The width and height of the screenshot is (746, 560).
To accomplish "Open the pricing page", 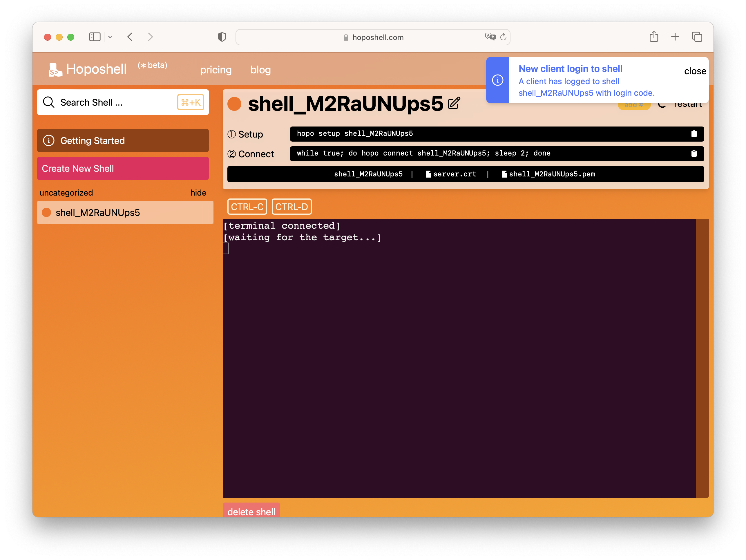I will [216, 70].
